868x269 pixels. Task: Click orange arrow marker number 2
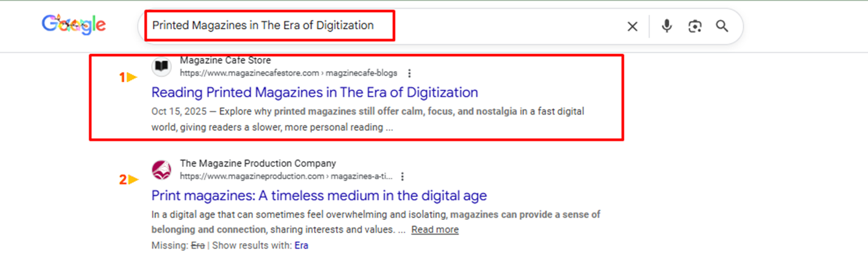tap(129, 180)
